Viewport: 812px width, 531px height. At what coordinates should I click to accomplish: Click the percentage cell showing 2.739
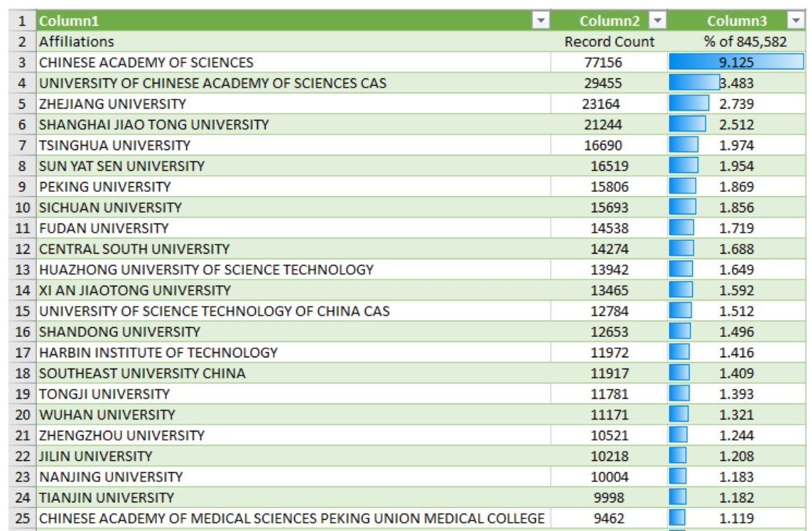click(736, 104)
